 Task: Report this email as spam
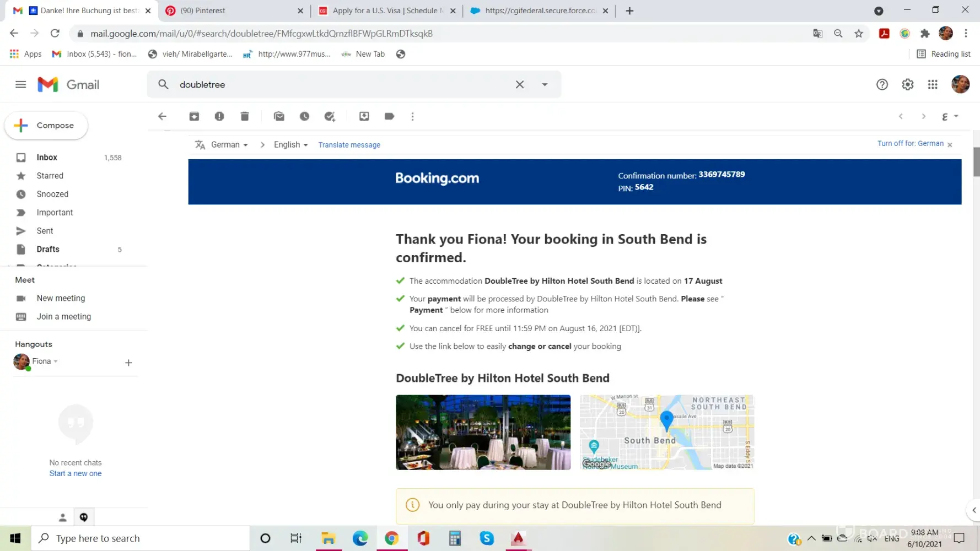pos(219,116)
